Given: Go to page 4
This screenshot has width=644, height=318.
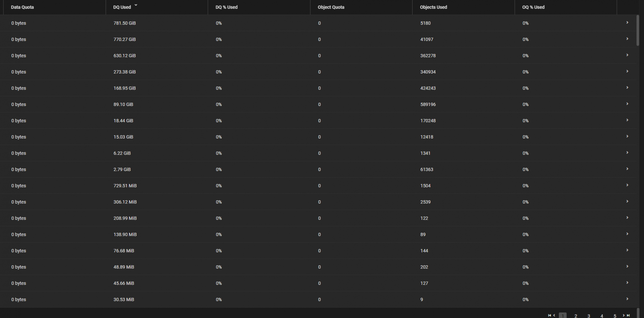Looking at the screenshot, I should point(602,316).
